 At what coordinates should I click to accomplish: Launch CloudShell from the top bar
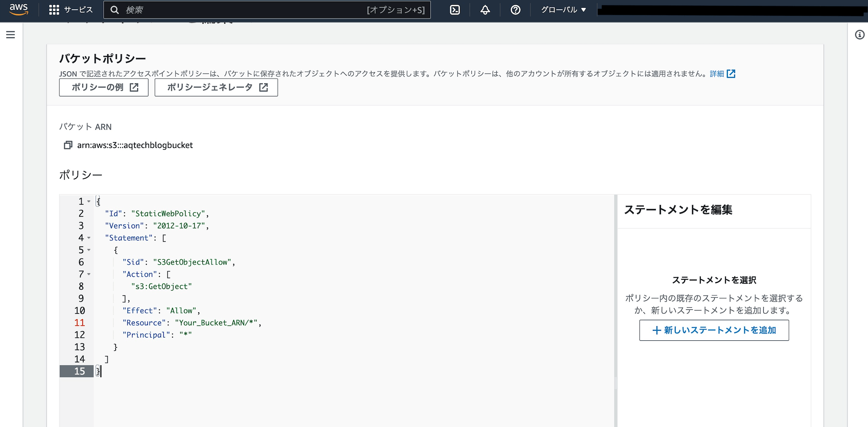point(455,10)
